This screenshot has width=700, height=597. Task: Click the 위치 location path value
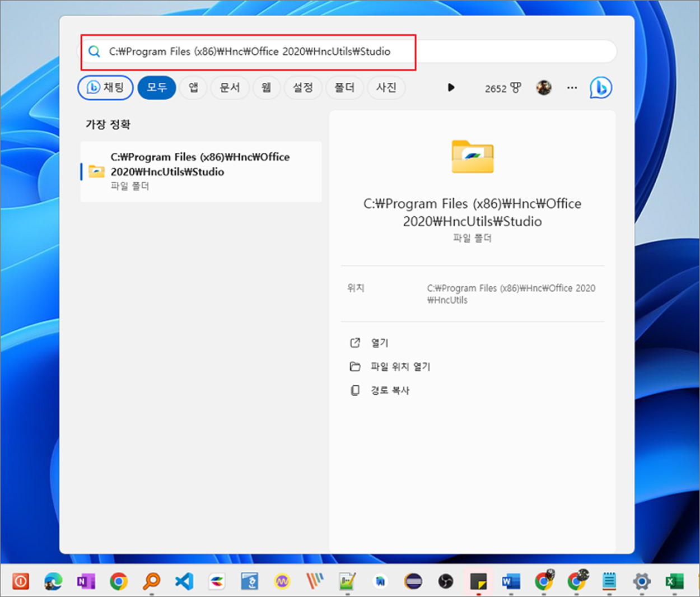511,294
